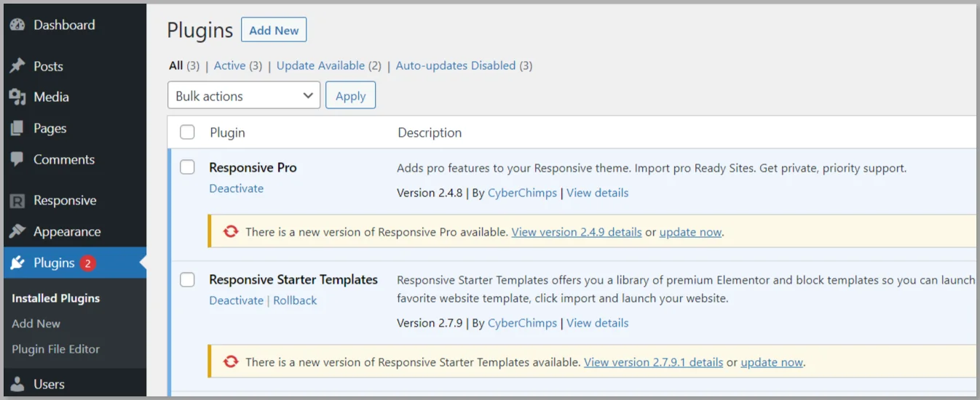Screen dimensions: 980x400
Task: Toggle the select-all plugins checkbox
Action: coord(187,132)
